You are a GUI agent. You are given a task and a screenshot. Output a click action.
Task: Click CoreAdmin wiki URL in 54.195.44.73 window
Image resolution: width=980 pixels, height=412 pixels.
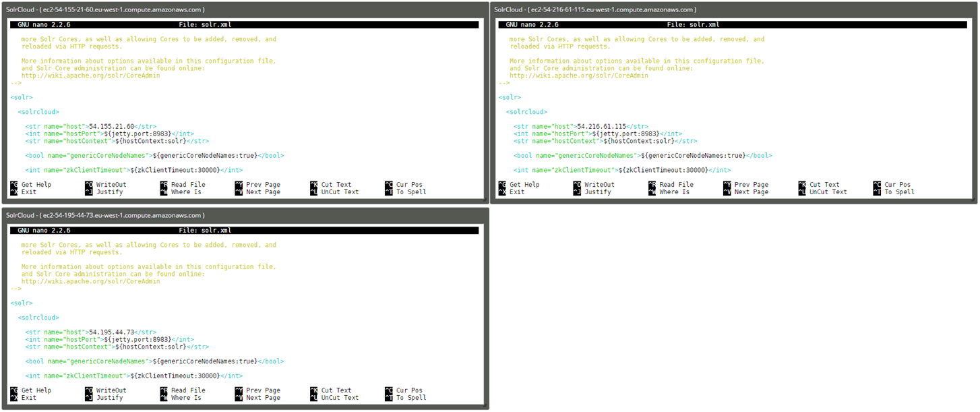point(90,281)
